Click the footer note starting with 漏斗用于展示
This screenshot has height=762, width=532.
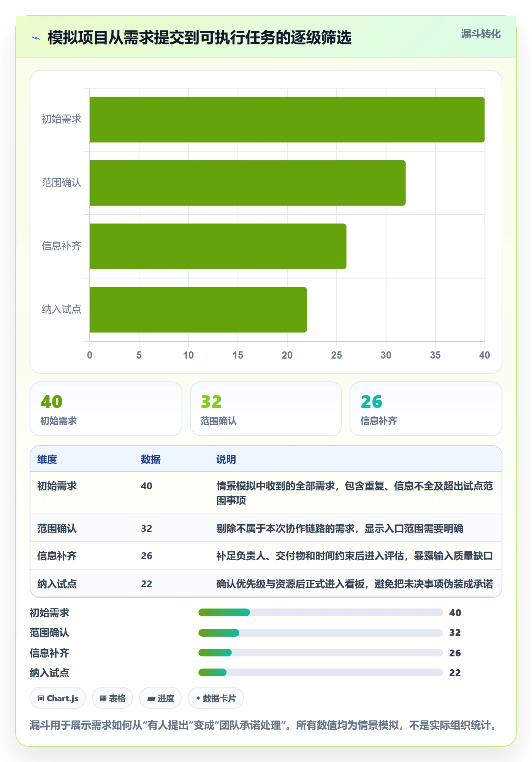(x=263, y=725)
